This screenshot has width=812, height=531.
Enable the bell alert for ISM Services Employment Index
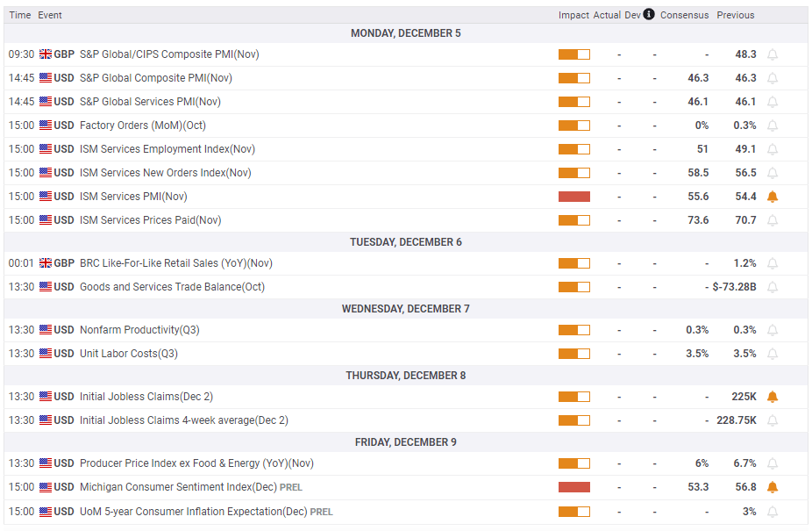pos(773,149)
